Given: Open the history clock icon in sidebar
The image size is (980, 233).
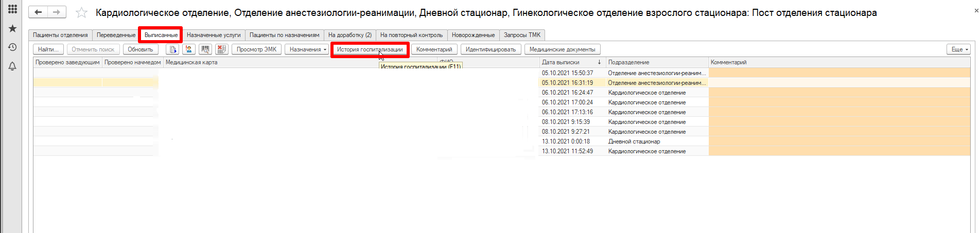Looking at the screenshot, I should pyautogui.click(x=12, y=47).
